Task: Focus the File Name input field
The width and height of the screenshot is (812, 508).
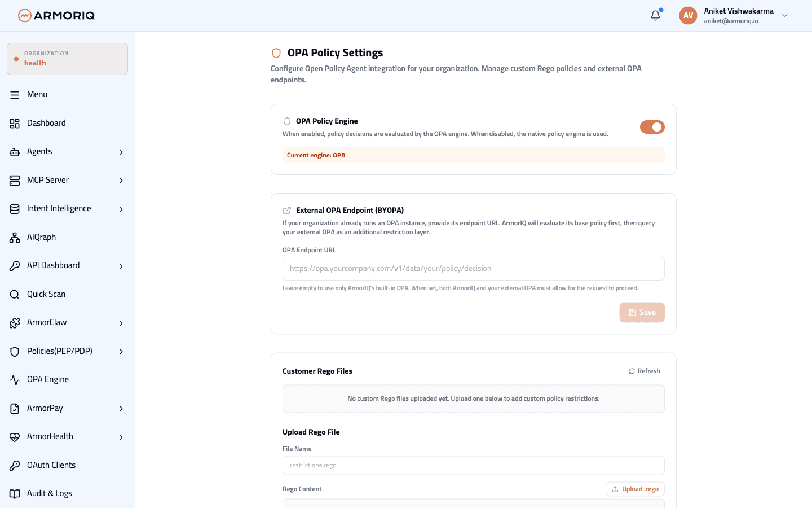Action: point(473,466)
